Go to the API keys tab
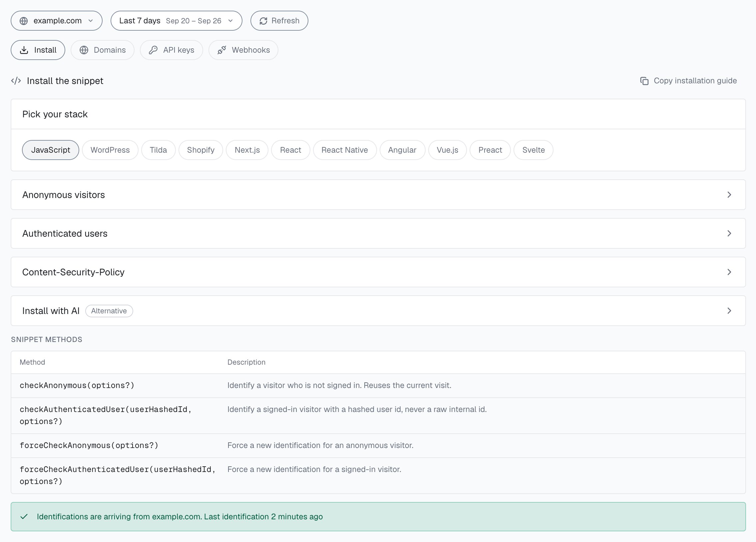 click(x=171, y=50)
